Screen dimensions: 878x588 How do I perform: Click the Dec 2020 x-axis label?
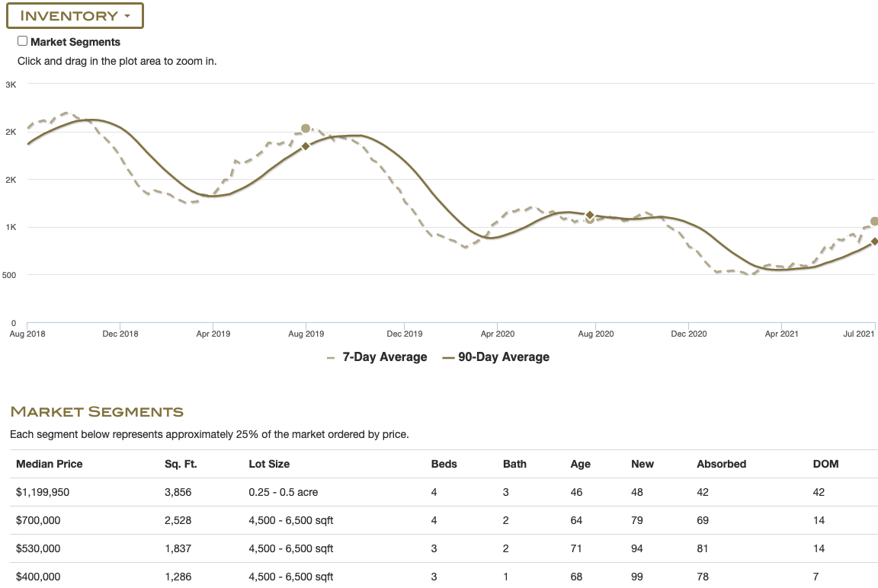(x=689, y=334)
